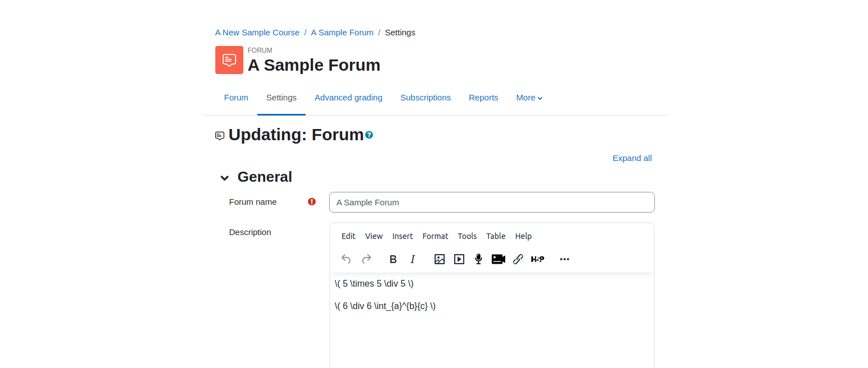Click the Expand all link

pos(632,158)
